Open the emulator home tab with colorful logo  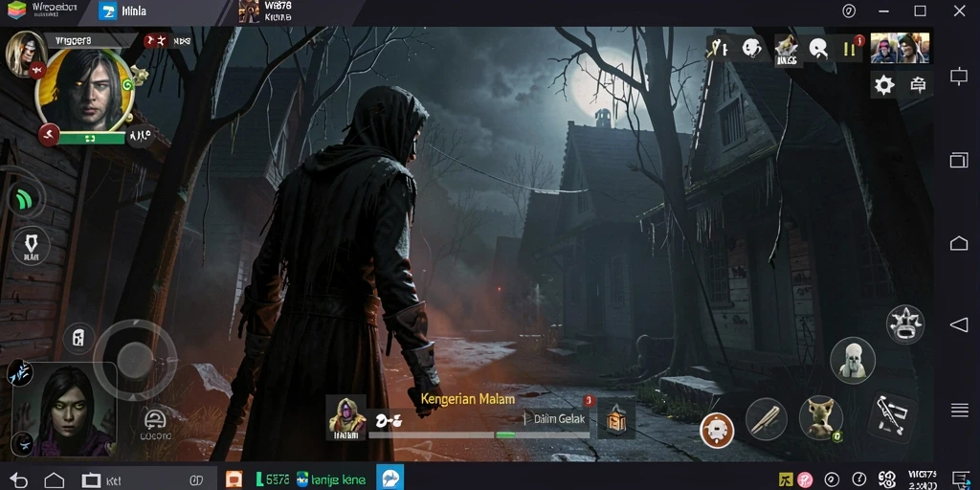[42, 10]
